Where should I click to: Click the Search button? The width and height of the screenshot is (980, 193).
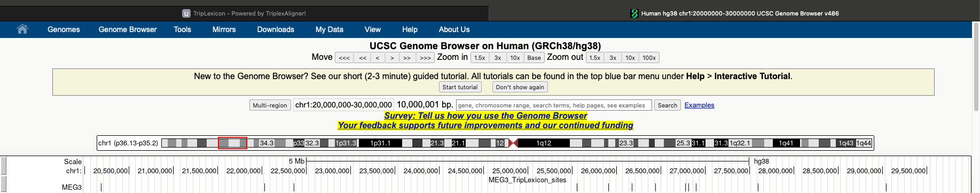click(x=667, y=105)
